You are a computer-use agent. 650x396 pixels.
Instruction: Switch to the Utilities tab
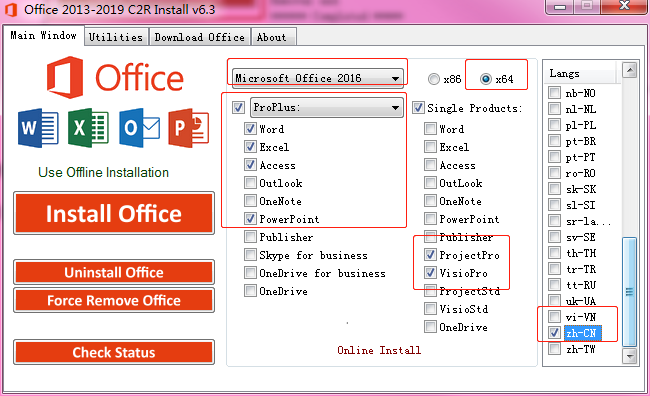click(116, 37)
